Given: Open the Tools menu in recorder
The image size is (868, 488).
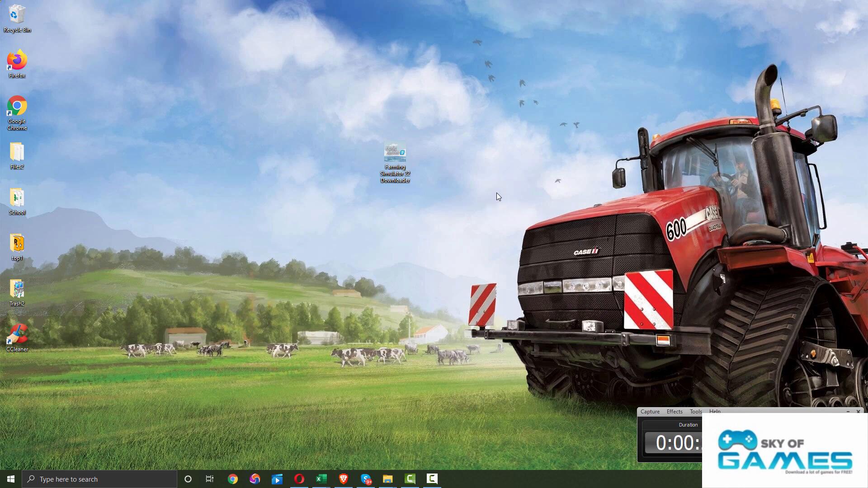Looking at the screenshot, I should tap(695, 412).
